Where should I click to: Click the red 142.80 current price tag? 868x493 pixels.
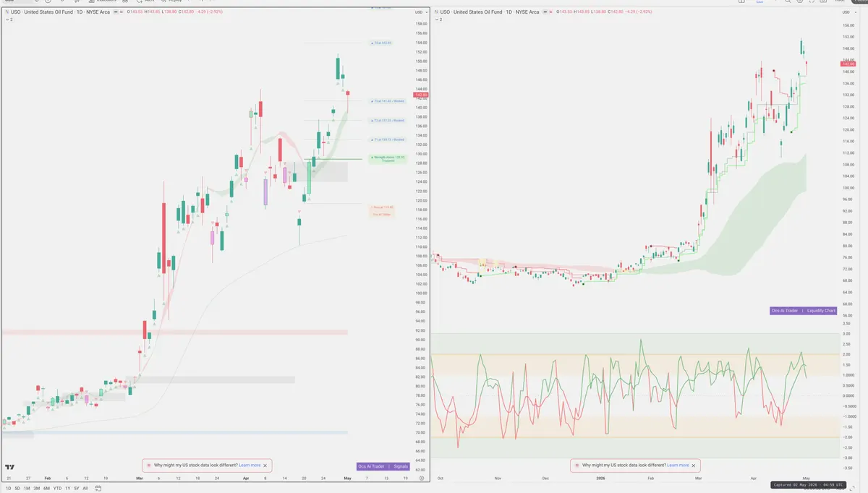pos(420,95)
